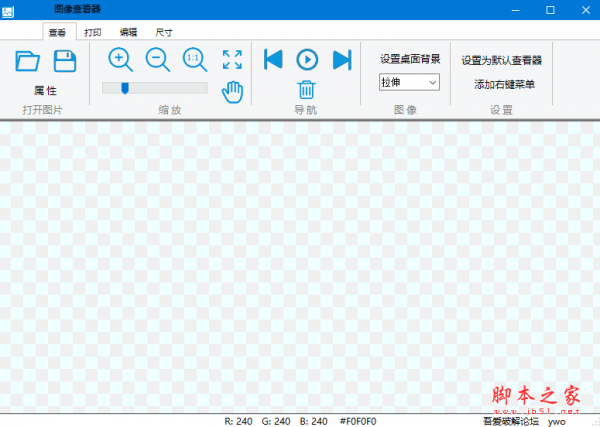Maximize the 图像查看器 window
This screenshot has width=600, height=427.
pyautogui.click(x=550, y=10)
